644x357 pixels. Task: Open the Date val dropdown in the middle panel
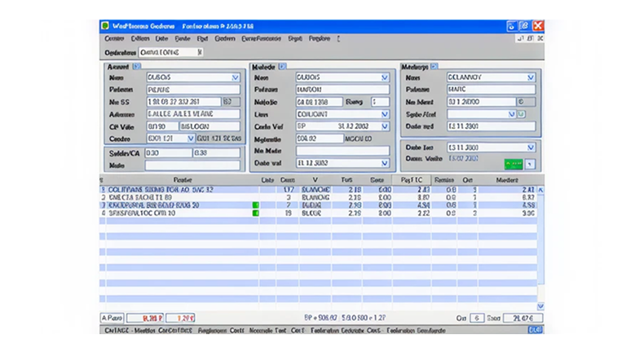coord(385,163)
